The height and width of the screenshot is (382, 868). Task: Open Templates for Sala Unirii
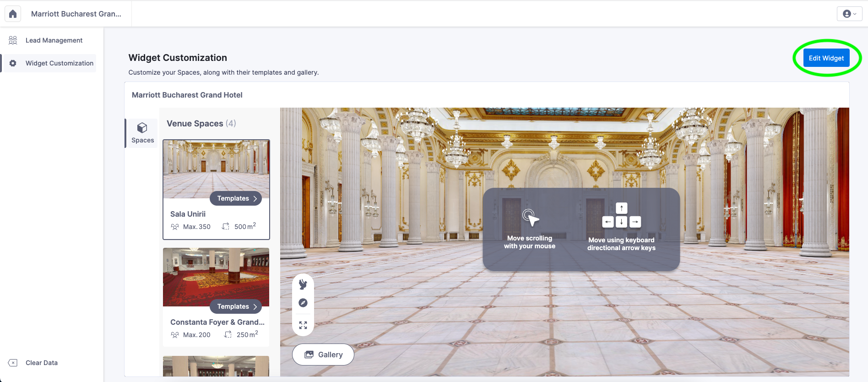click(x=236, y=198)
